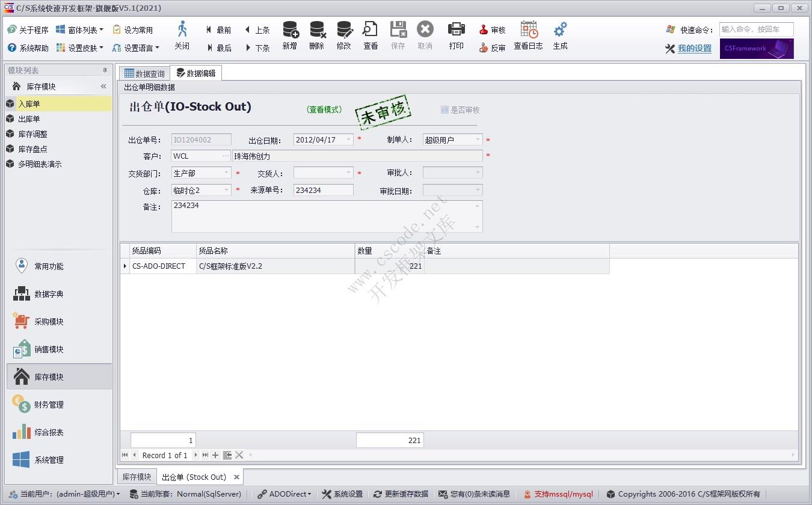Collapse the 库存模块 sidebar header
The height and width of the screenshot is (505, 812).
click(x=103, y=87)
